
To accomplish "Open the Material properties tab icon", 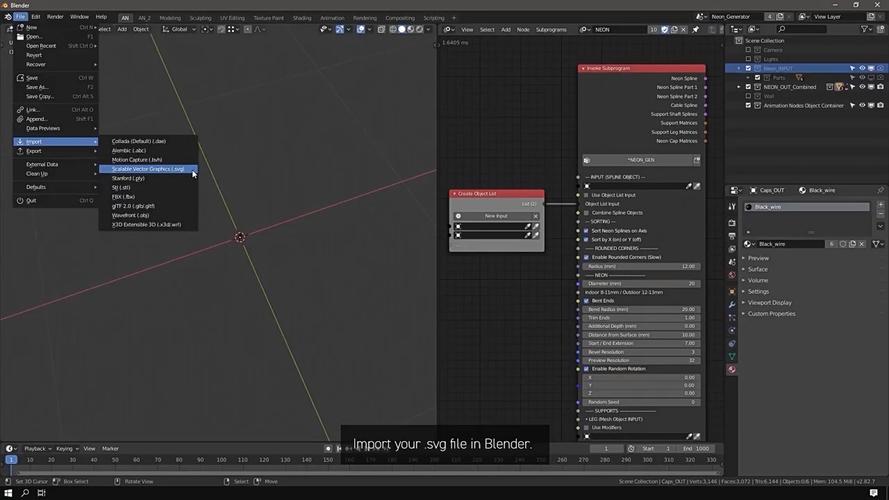I will [x=732, y=370].
